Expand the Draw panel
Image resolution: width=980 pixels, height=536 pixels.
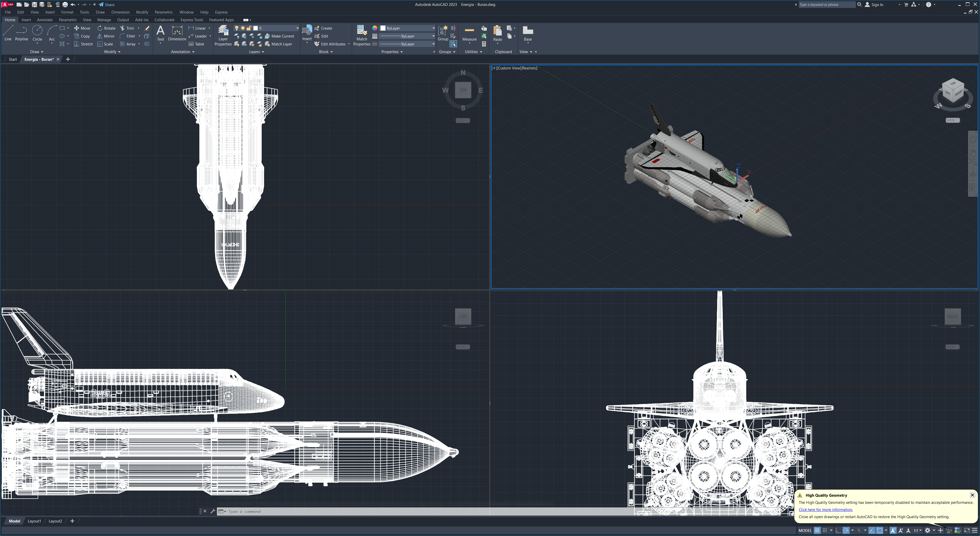(x=37, y=52)
